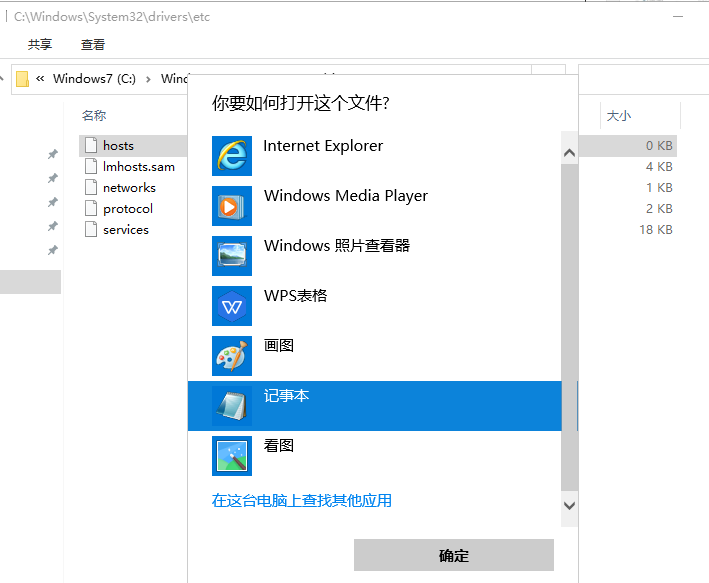
Task: Sort files by 大小 column header
Action: click(x=618, y=116)
